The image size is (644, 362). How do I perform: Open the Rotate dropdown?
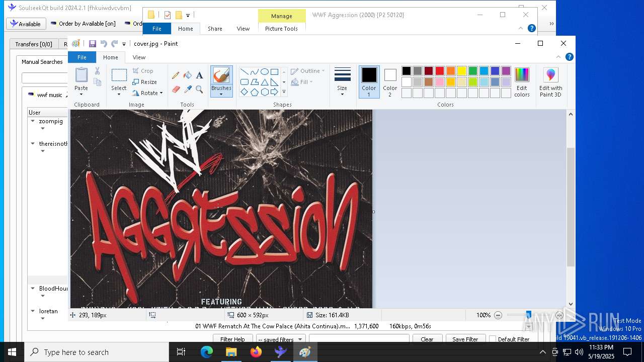pos(147,93)
